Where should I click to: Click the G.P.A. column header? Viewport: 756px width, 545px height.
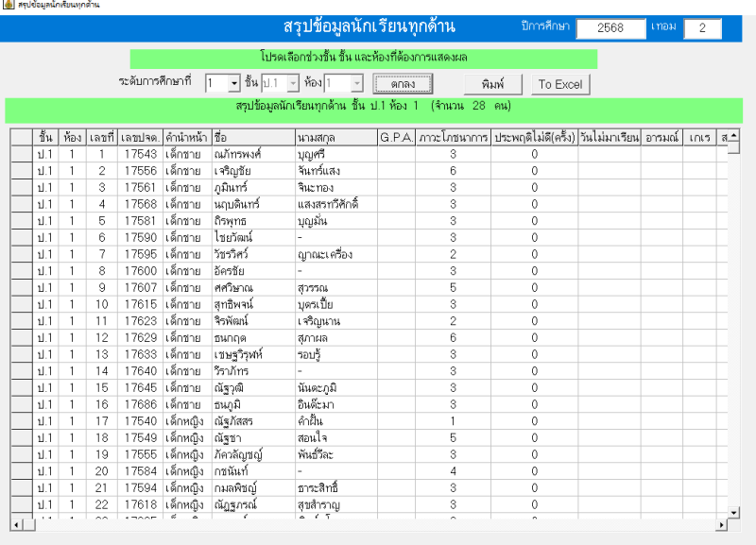point(396,137)
